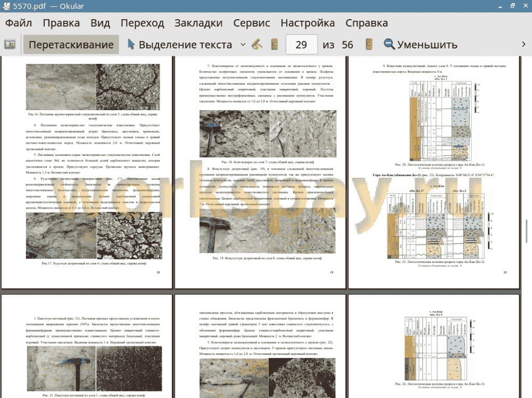This screenshot has width=532, height=398.
Task: Click the total pages count 56
Action: pos(347,45)
